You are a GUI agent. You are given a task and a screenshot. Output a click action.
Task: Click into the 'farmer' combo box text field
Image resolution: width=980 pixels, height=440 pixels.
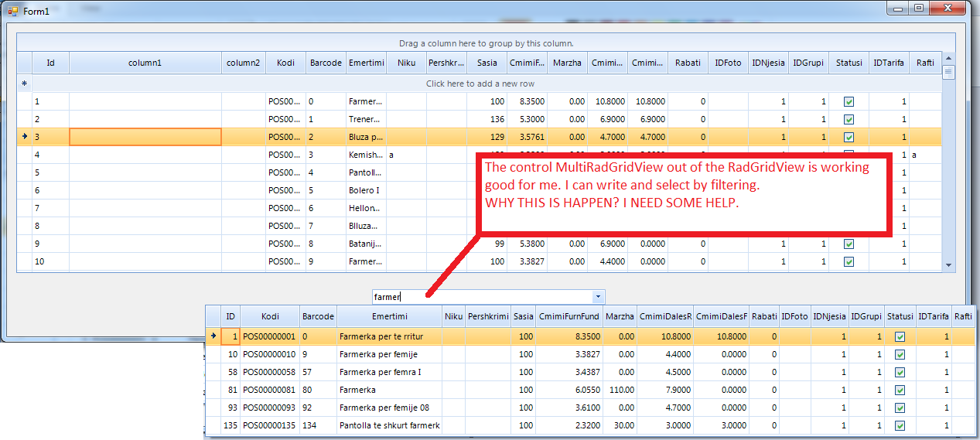pyautogui.click(x=481, y=296)
